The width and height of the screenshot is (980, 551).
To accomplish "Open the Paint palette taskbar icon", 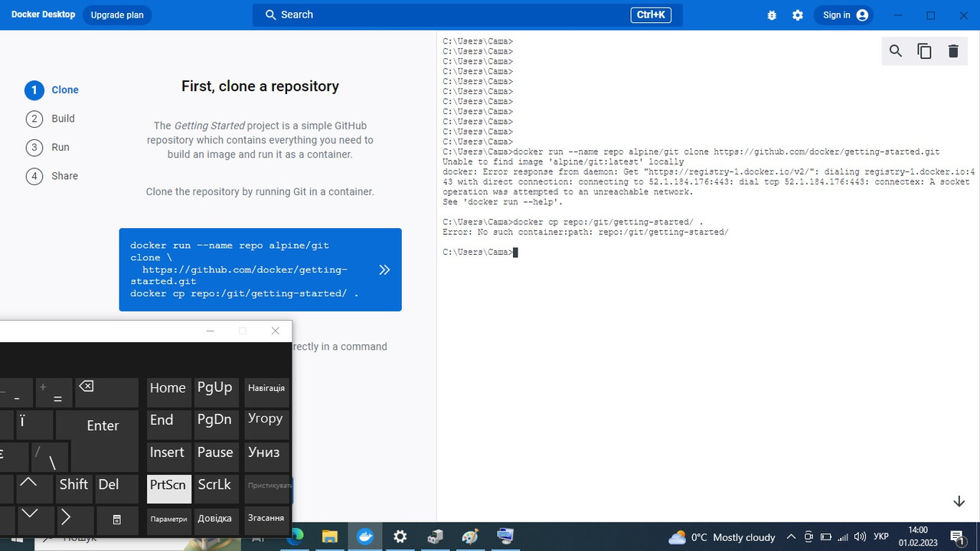I will 470,536.
